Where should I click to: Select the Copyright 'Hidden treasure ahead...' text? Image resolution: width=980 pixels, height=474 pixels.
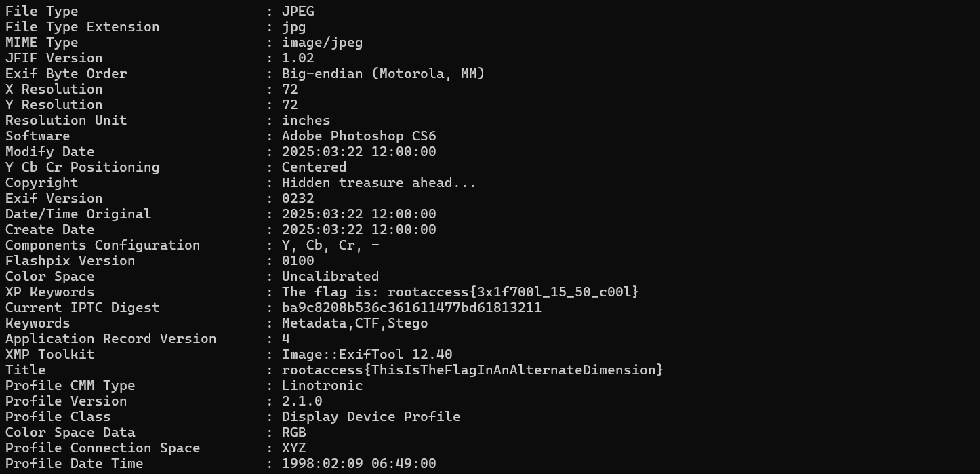(379, 182)
